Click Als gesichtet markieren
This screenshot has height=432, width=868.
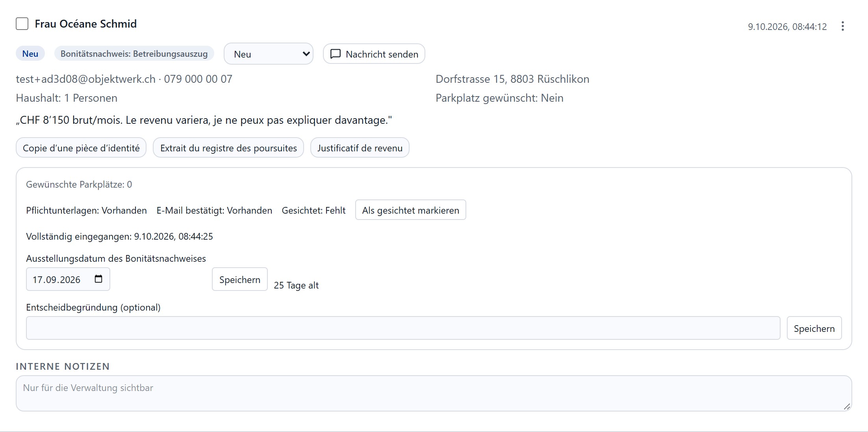tap(411, 210)
